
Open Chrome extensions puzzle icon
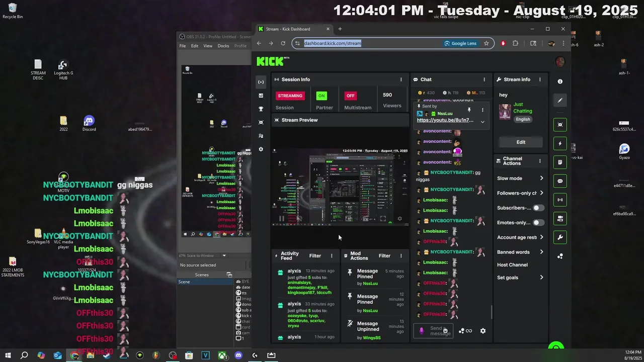pyautogui.click(x=515, y=43)
